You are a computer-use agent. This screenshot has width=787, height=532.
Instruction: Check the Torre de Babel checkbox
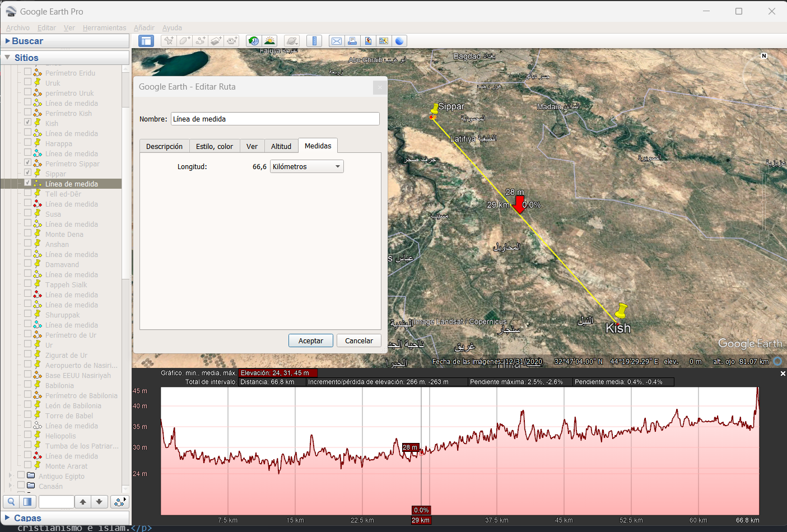click(27, 414)
